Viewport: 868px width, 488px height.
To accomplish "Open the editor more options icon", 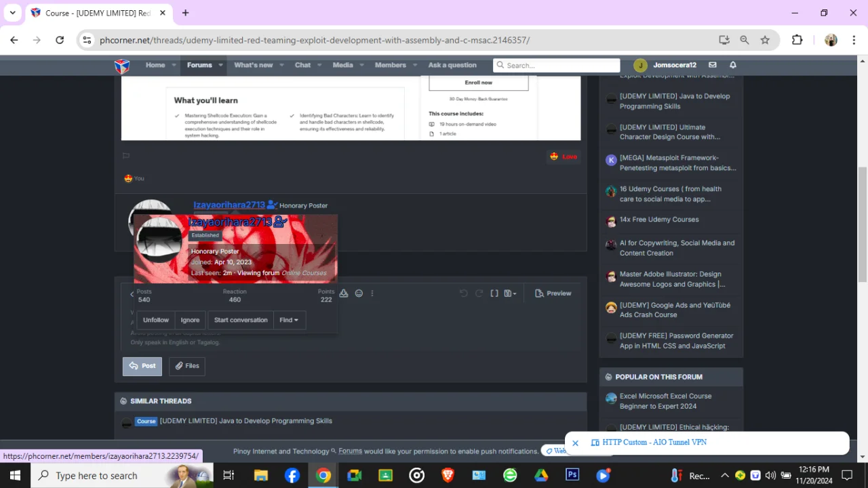I will click(x=372, y=293).
